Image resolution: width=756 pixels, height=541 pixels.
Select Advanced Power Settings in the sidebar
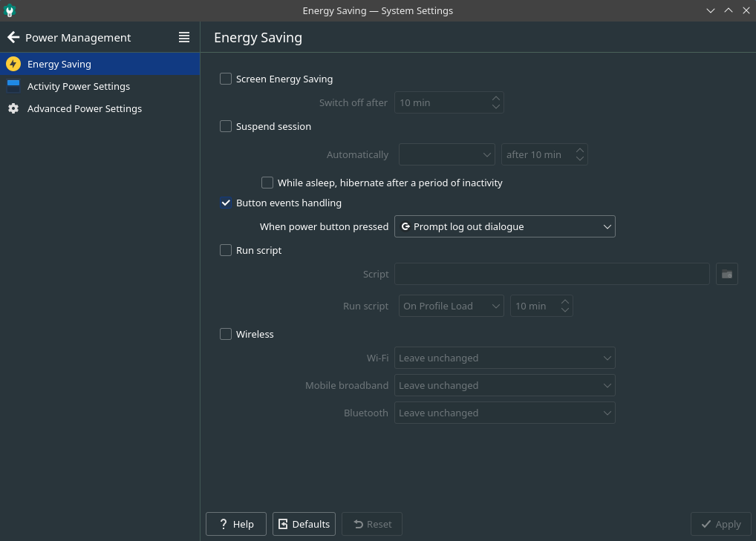(x=100, y=108)
